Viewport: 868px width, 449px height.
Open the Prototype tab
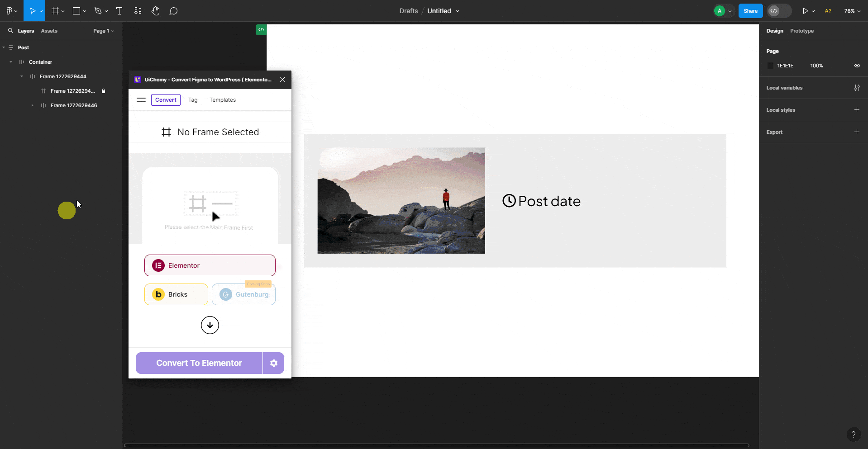801,31
